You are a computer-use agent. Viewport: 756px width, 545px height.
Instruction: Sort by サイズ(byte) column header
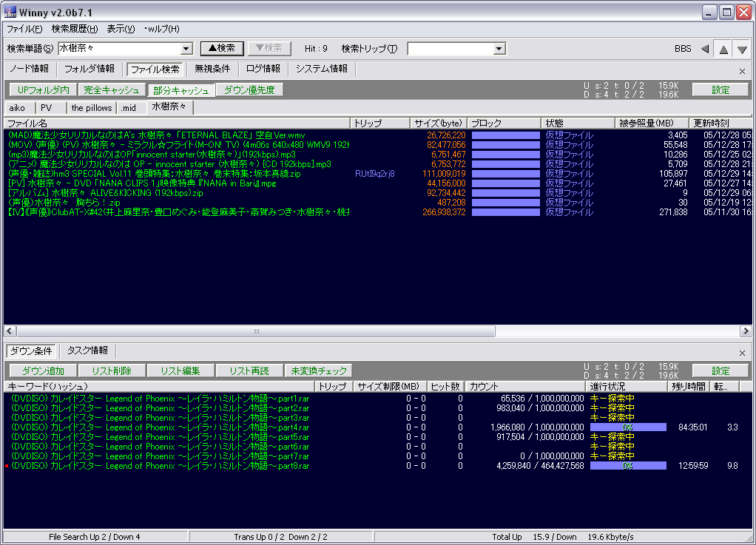click(x=438, y=123)
